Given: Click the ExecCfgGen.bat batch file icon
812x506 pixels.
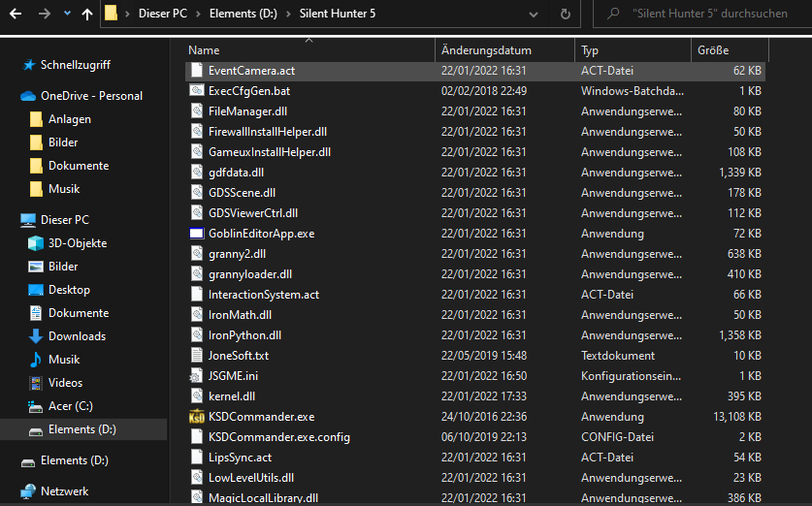Looking at the screenshot, I should click(197, 90).
